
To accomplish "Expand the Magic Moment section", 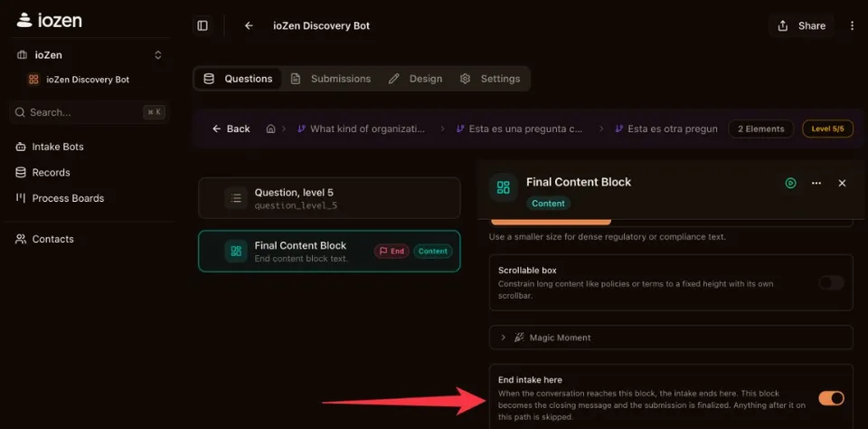I will (x=671, y=338).
